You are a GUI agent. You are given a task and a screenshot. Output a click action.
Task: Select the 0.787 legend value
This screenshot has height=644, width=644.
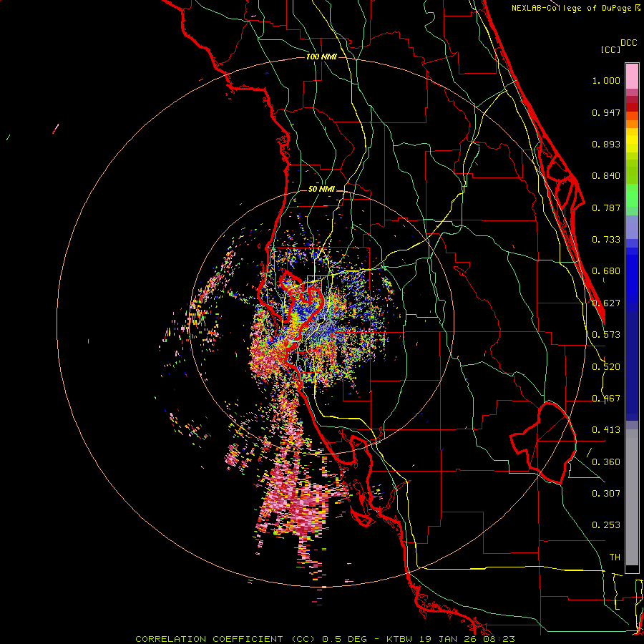pyautogui.click(x=606, y=208)
